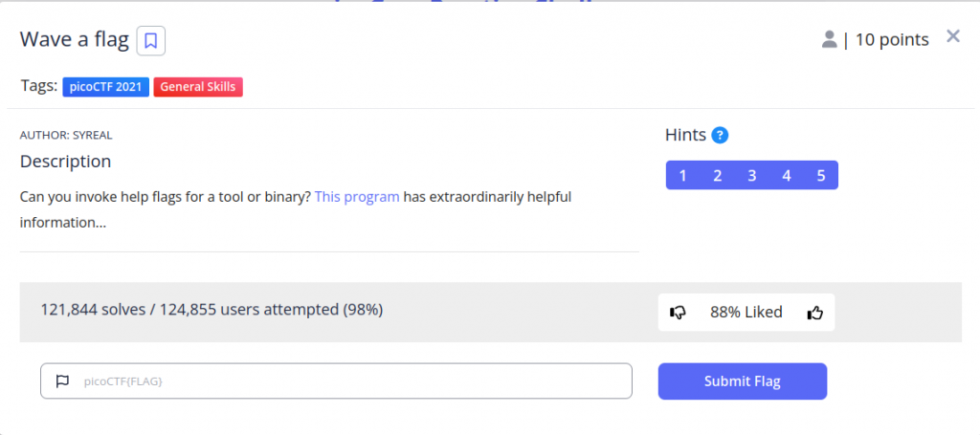The image size is (980, 435).
Task: Show hint number 4
Action: tap(787, 175)
